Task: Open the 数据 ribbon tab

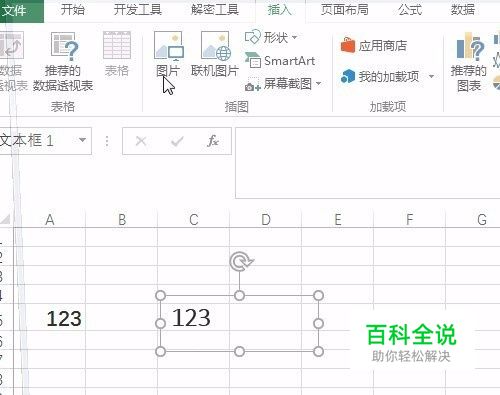Action: click(x=463, y=10)
